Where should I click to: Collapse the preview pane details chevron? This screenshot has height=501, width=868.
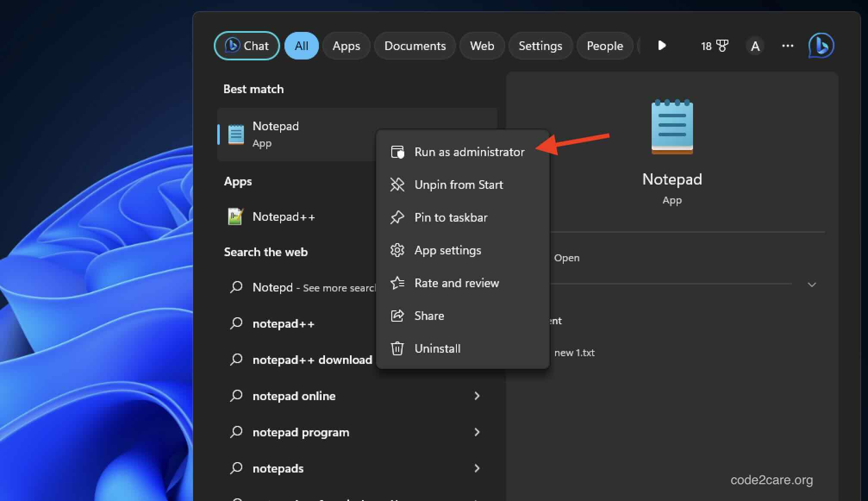tap(812, 285)
